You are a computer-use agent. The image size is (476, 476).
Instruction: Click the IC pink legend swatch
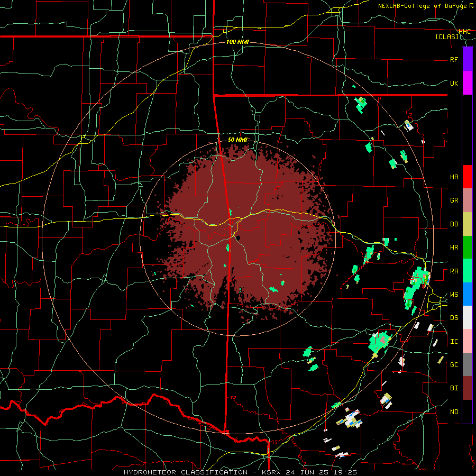coord(467,341)
